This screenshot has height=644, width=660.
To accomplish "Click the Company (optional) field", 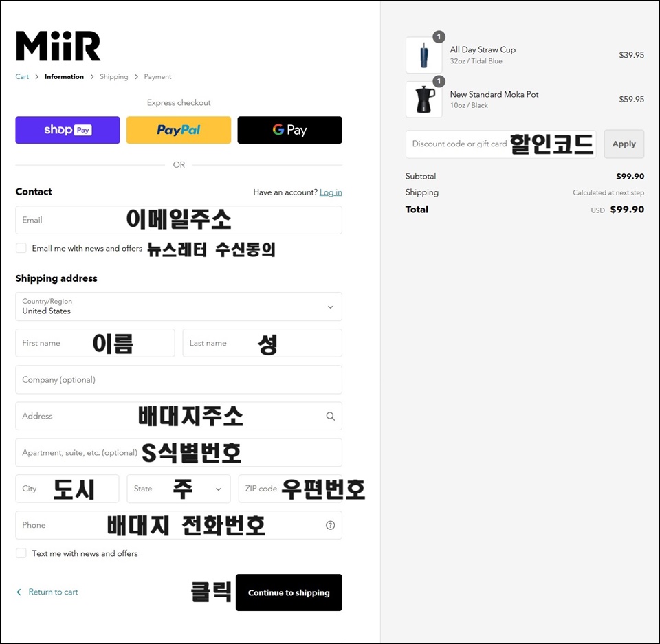I will click(179, 379).
